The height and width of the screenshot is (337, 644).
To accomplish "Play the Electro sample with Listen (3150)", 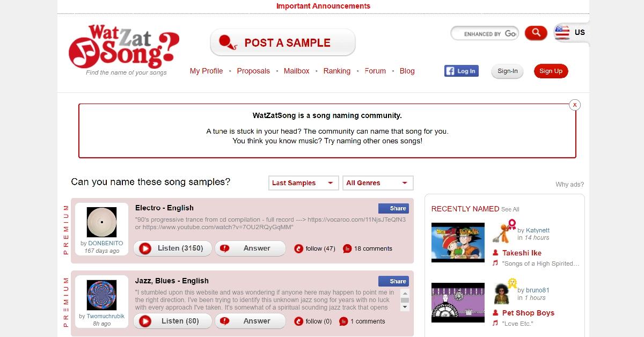I will [x=173, y=248].
